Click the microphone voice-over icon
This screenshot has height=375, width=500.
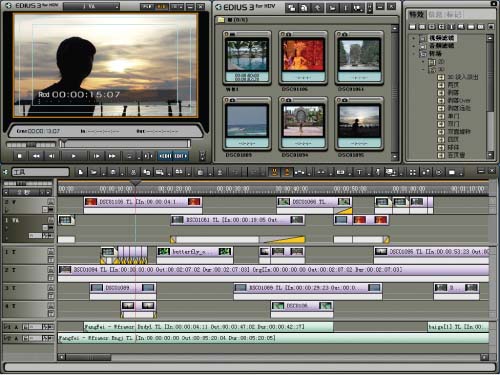(x=378, y=172)
